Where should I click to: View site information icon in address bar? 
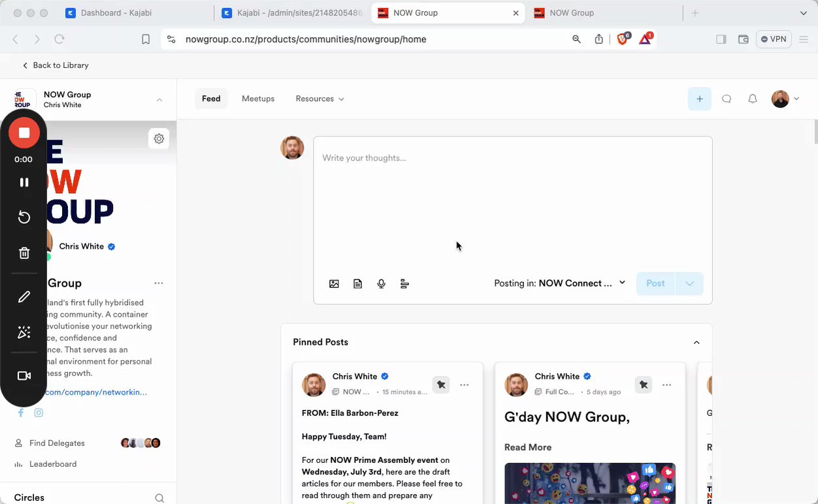171,39
